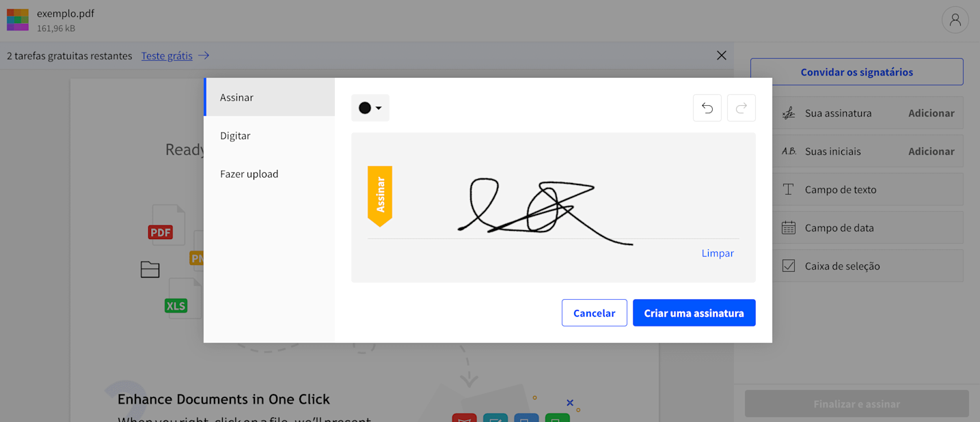Click the redo arrow icon
Viewport: 980px width, 422px height.
pyautogui.click(x=741, y=108)
